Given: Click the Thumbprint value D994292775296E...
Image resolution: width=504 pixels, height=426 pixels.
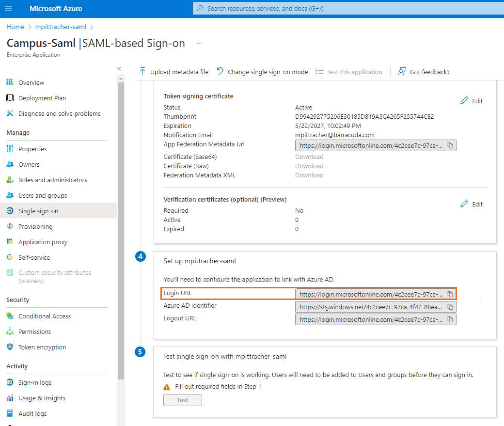Looking at the screenshot, I should click(x=364, y=116).
